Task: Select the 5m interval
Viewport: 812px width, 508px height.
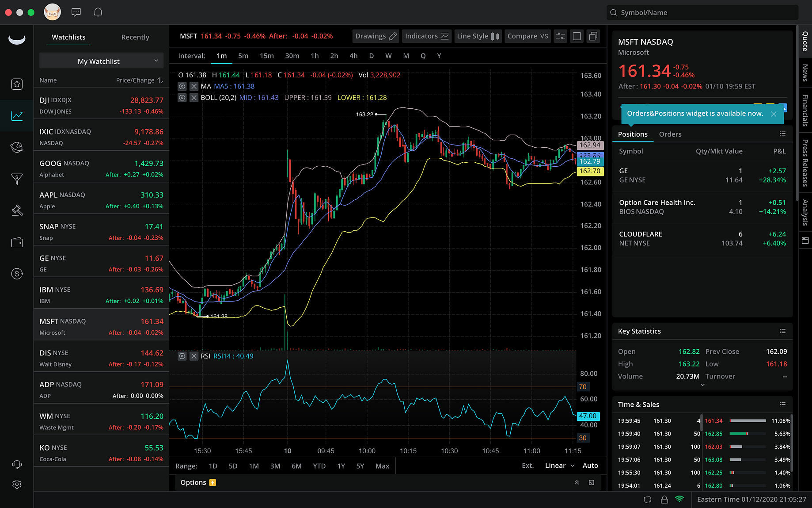Action: click(243, 56)
